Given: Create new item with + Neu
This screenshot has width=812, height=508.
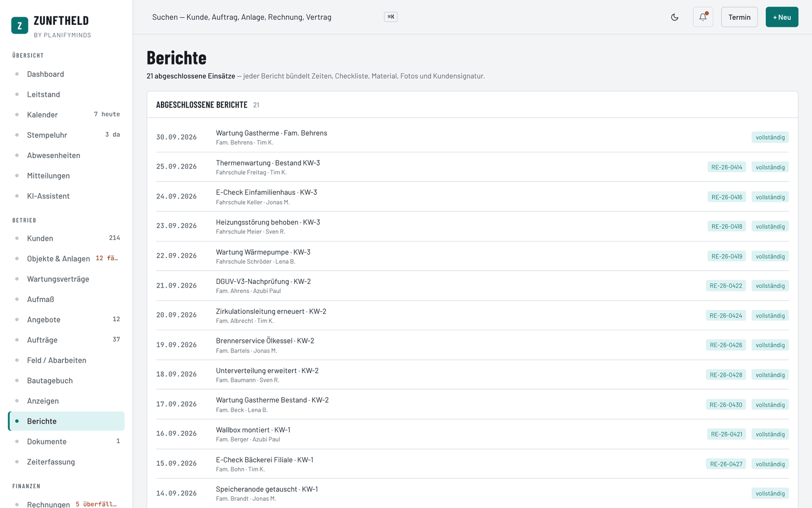Looking at the screenshot, I should coord(782,17).
